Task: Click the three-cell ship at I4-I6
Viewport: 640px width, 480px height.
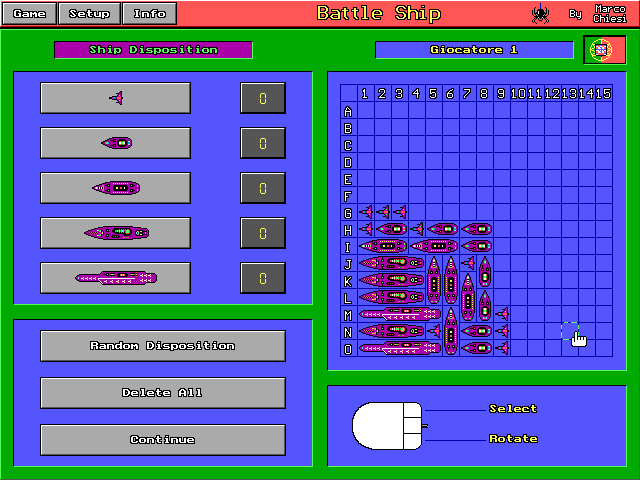Action: point(434,246)
